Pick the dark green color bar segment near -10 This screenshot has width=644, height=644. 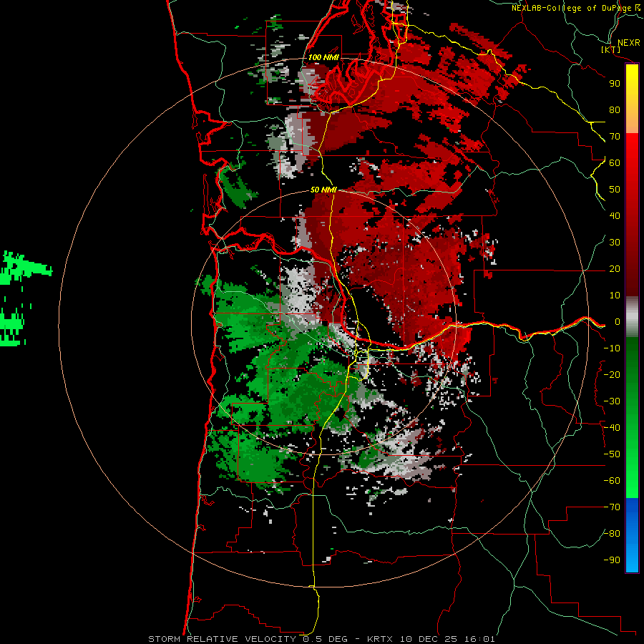pos(632,353)
